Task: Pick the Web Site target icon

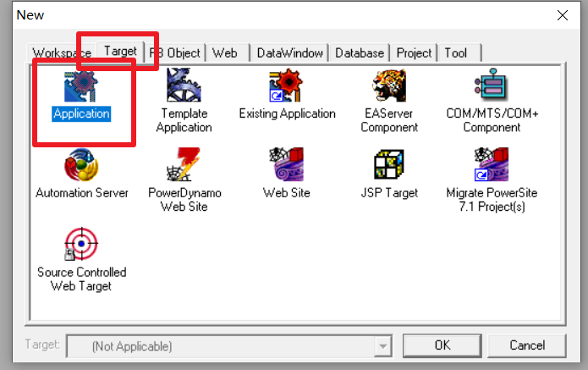Action: point(286,164)
